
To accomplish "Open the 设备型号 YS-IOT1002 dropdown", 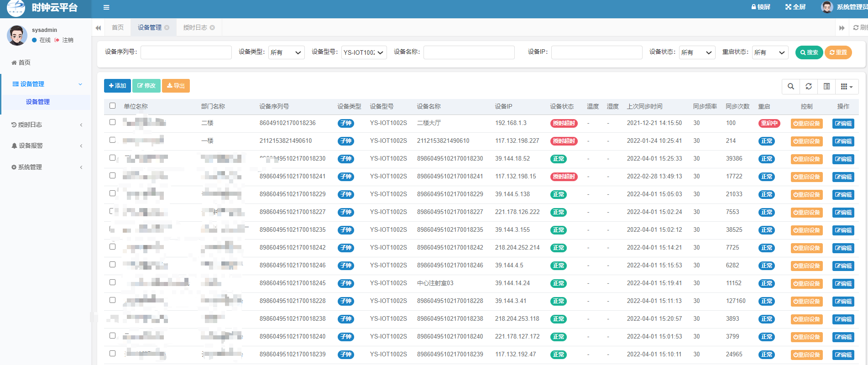I will (x=364, y=52).
